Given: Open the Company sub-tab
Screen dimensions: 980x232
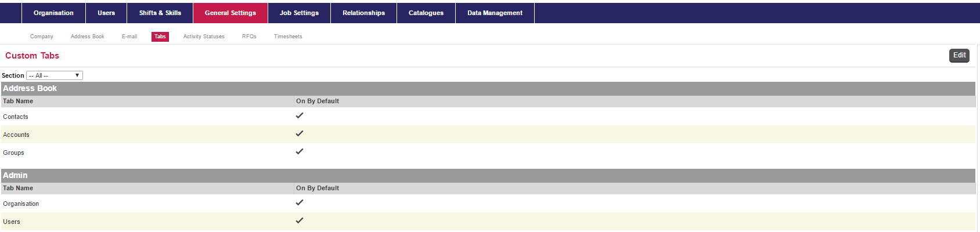Looking at the screenshot, I should pos(42,37).
